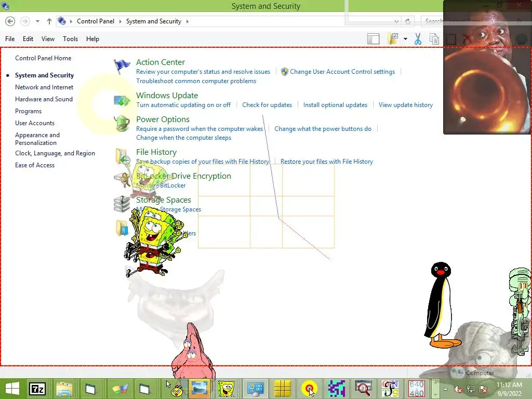Open the address bar history dropdown
The image size is (532, 399).
[x=396, y=21]
